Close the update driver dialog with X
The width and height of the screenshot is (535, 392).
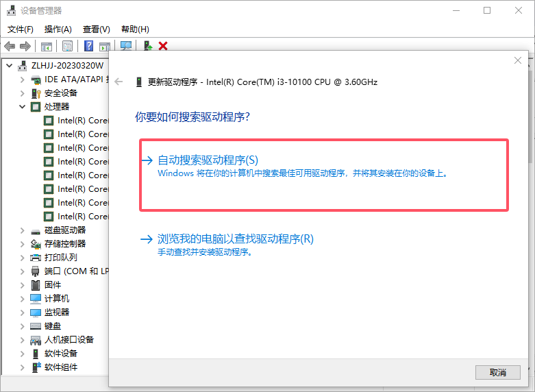click(518, 60)
